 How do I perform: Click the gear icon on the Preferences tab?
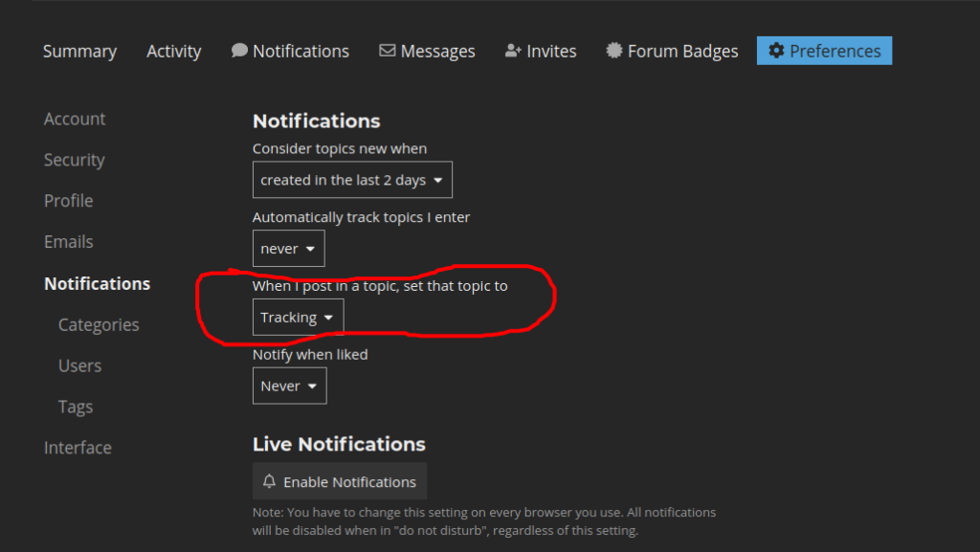tap(777, 50)
